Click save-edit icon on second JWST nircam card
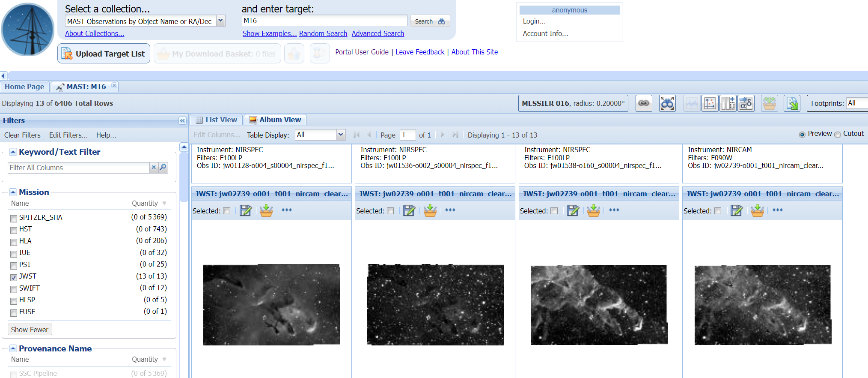The height and width of the screenshot is (378, 868). coord(409,210)
